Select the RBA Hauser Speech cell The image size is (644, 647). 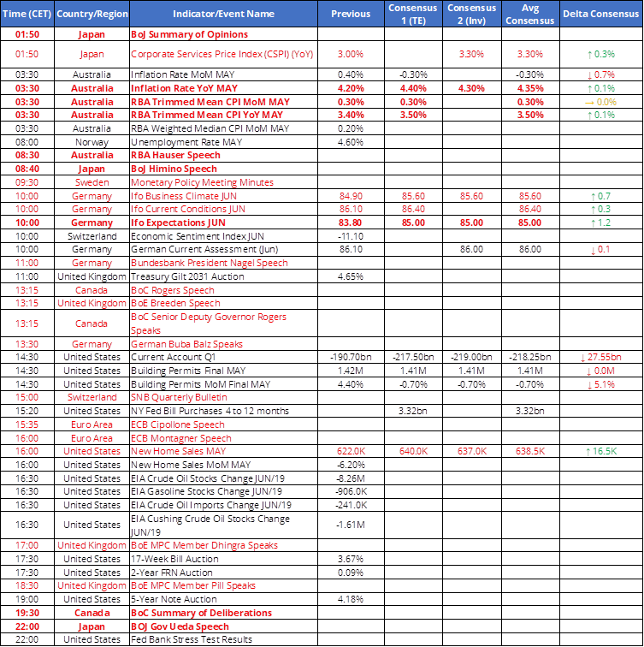[x=223, y=155]
